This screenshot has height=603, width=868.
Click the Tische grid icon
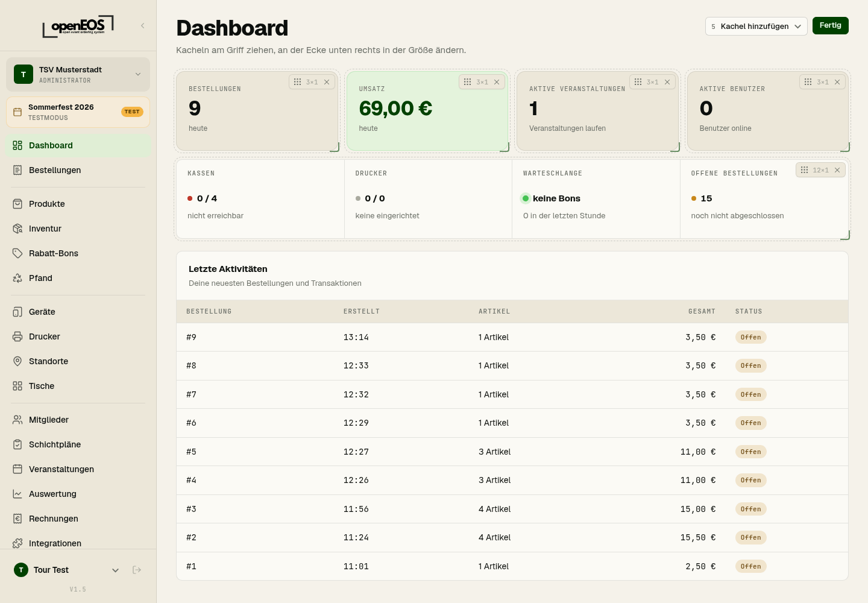coord(17,386)
